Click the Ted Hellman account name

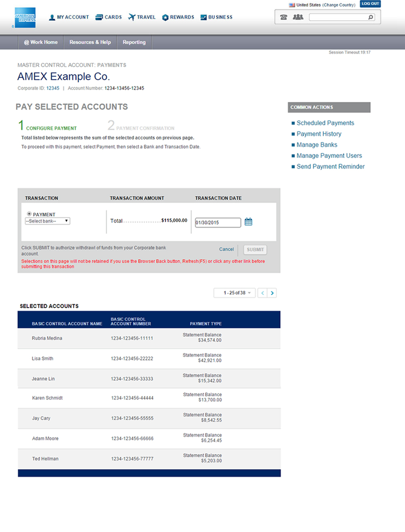[45, 459]
